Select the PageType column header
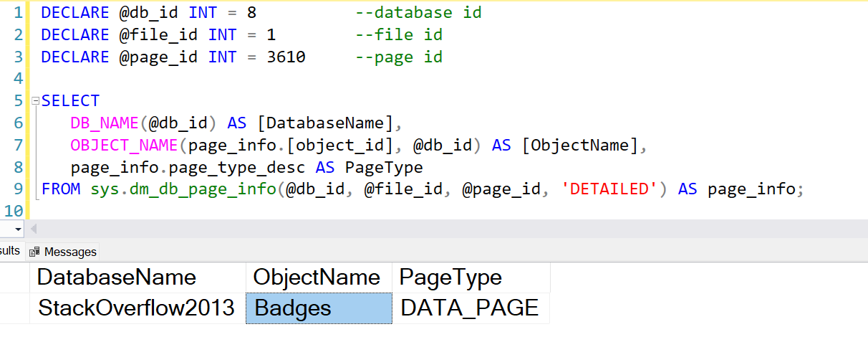Viewport: 868px width, 337px height. pos(471,277)
